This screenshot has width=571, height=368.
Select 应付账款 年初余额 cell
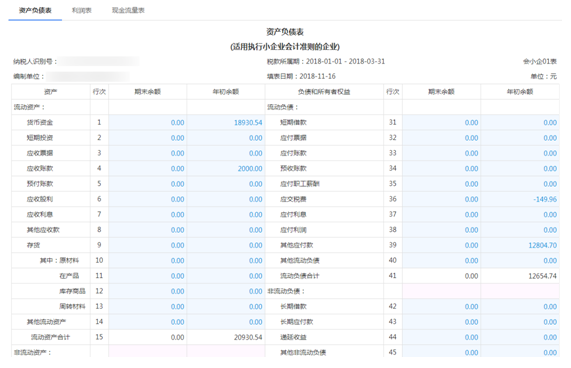(520, 153)
